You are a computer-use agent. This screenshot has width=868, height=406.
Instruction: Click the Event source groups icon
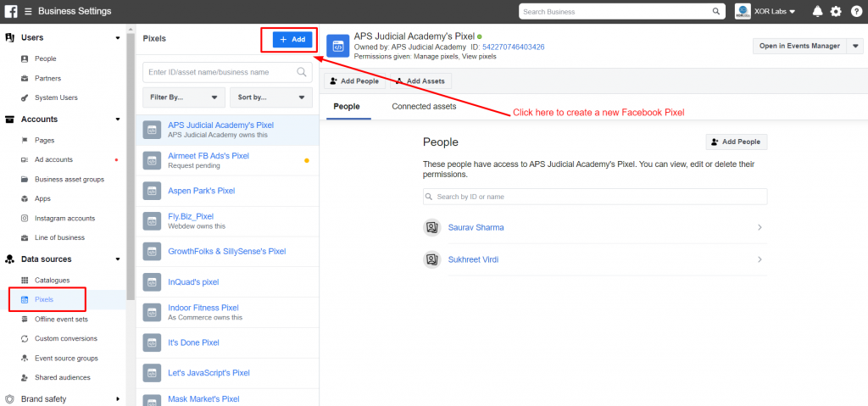tap(25, 359)
